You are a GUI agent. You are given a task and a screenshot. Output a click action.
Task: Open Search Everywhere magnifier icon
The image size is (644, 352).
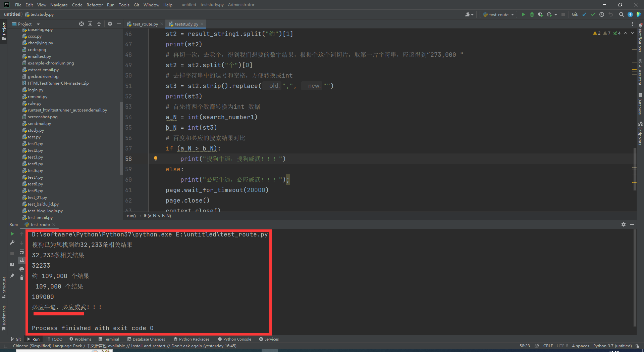pos(621,14)
